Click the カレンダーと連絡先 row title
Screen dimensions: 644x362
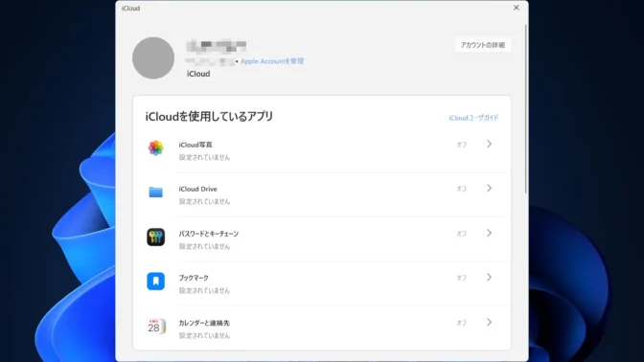pos(204,323)
